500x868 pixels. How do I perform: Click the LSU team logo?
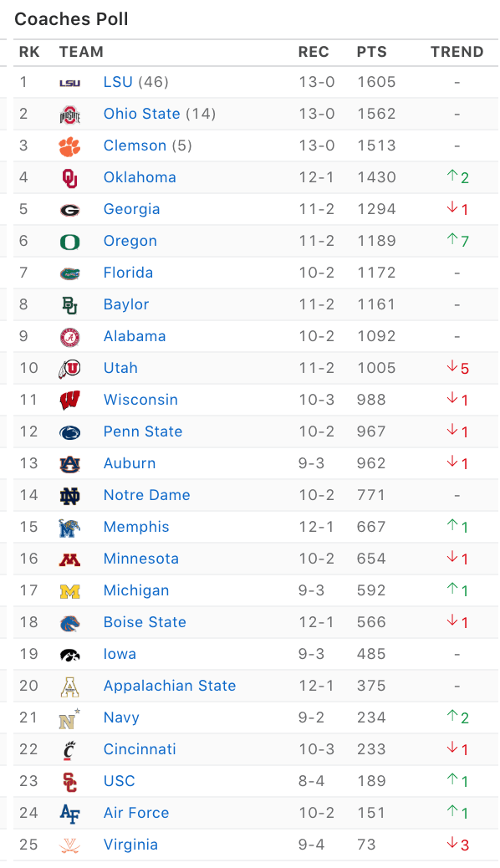[x=69, y=83]
